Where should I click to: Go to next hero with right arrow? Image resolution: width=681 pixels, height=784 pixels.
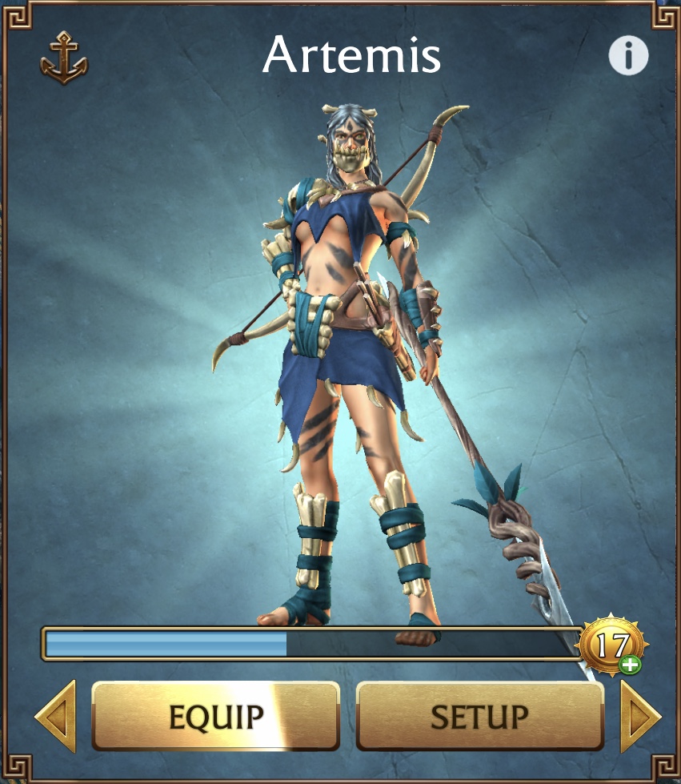click(640, 716)
